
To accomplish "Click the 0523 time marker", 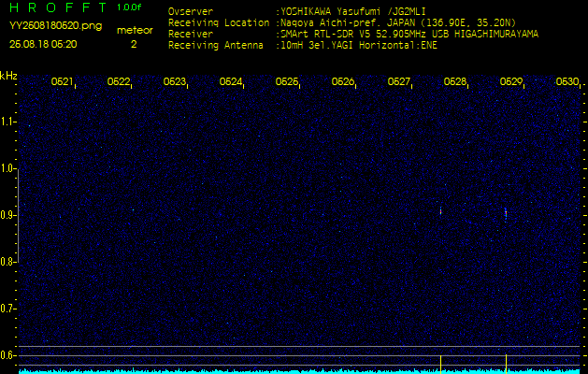I will click(x=175, y=81).
